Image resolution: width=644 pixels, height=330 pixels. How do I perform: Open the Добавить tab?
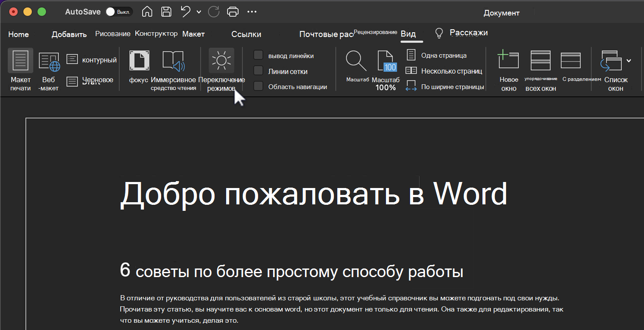[69, 34]
